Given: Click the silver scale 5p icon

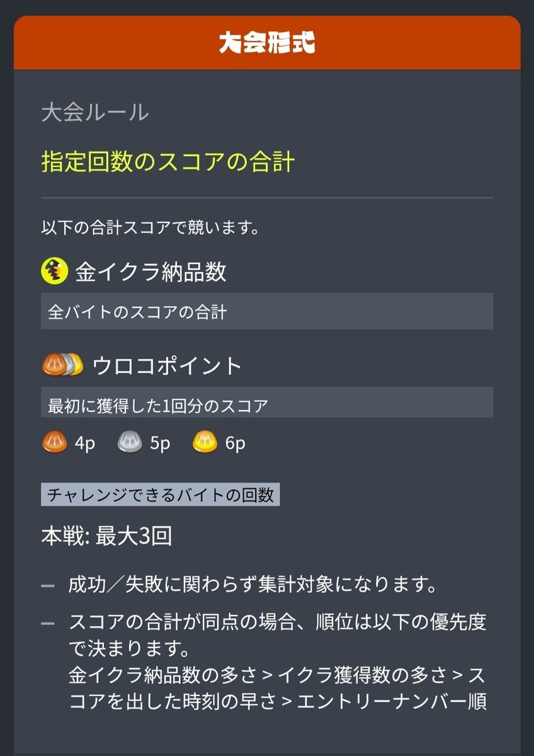Looking at the screenshot, I should tap(130, 443).
